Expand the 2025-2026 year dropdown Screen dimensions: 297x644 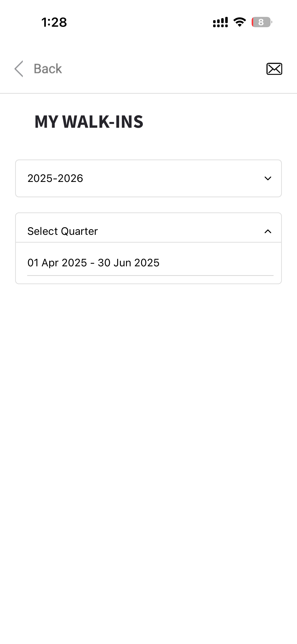(148, 178)
